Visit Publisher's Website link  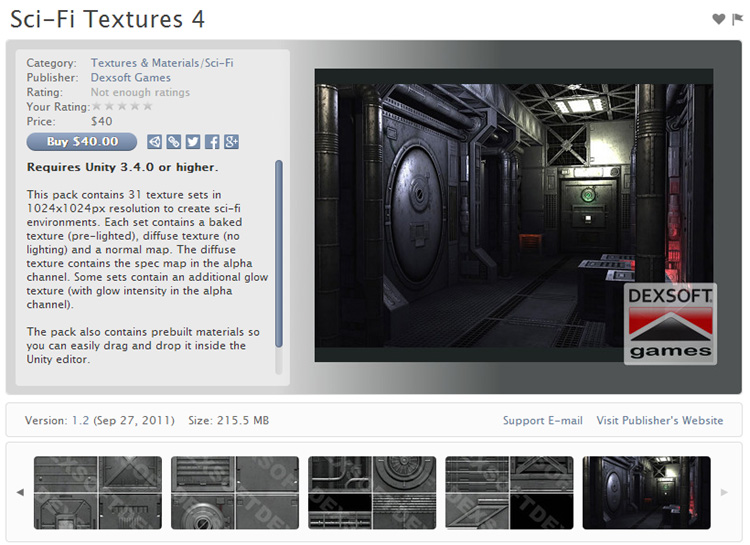point(660,421)
